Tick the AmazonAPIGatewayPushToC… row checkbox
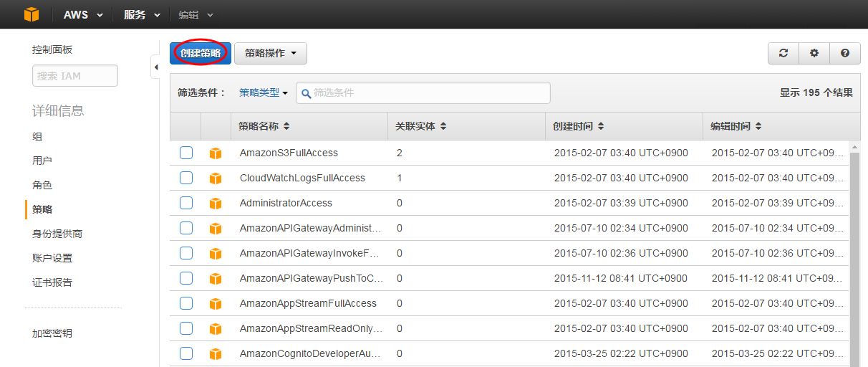 click(x=186, y=278)
